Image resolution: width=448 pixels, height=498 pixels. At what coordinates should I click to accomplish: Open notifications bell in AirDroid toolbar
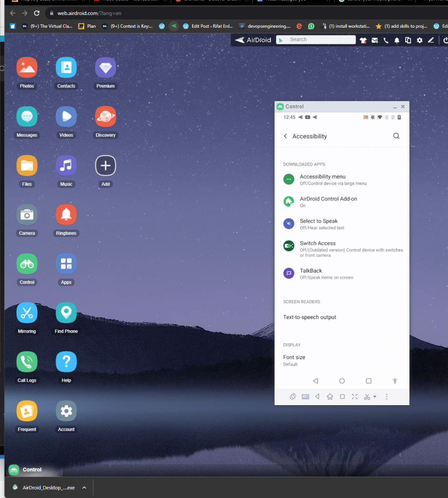(x=397, y=40)
